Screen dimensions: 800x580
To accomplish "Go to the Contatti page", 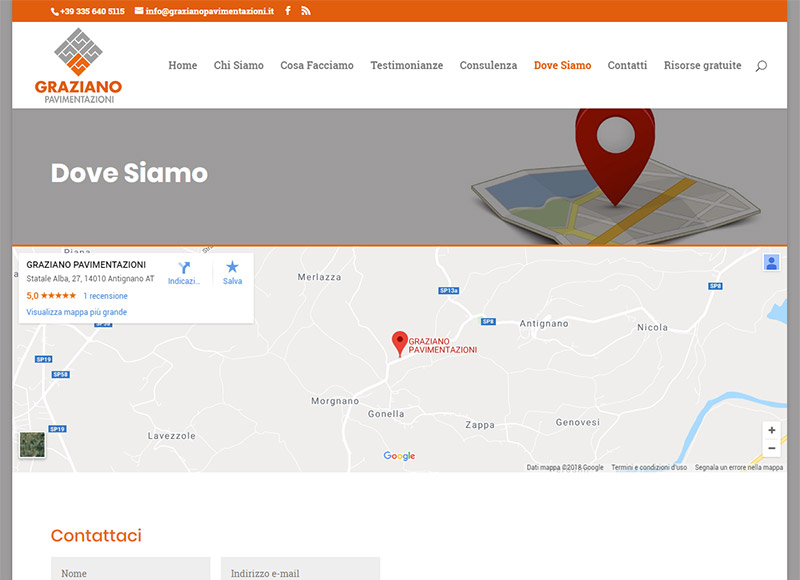I will pos(627,65).
